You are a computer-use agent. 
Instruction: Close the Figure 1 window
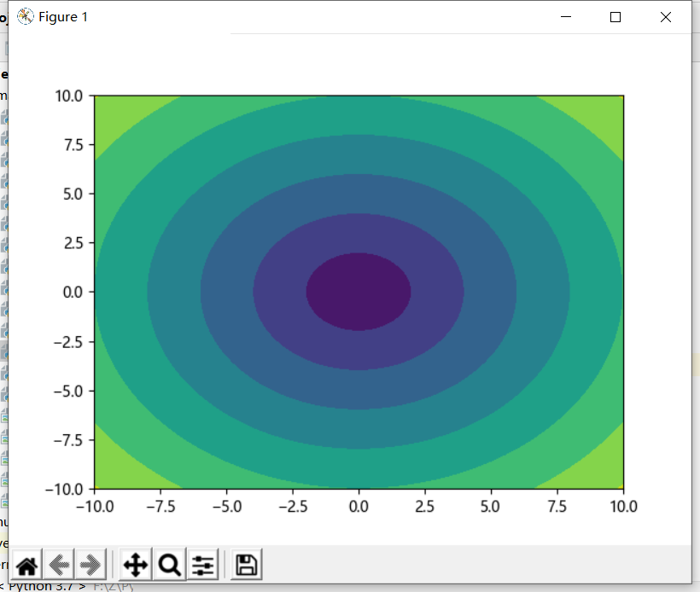(666, 17)
